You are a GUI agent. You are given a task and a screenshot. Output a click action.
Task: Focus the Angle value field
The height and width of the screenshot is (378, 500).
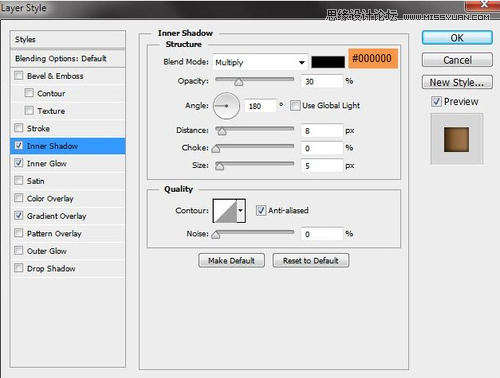click(260, 106)
